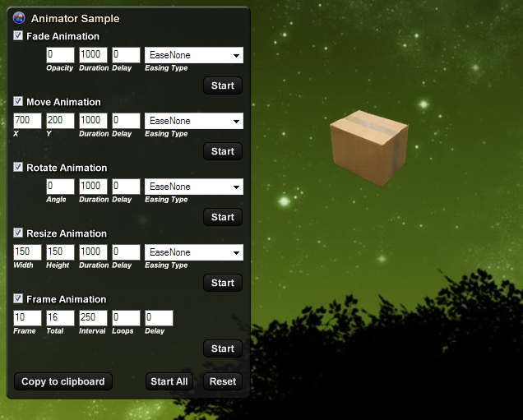Expand the Rotate Animation Easing Type dropdown
Screen dimensions: 523x420
194,187
